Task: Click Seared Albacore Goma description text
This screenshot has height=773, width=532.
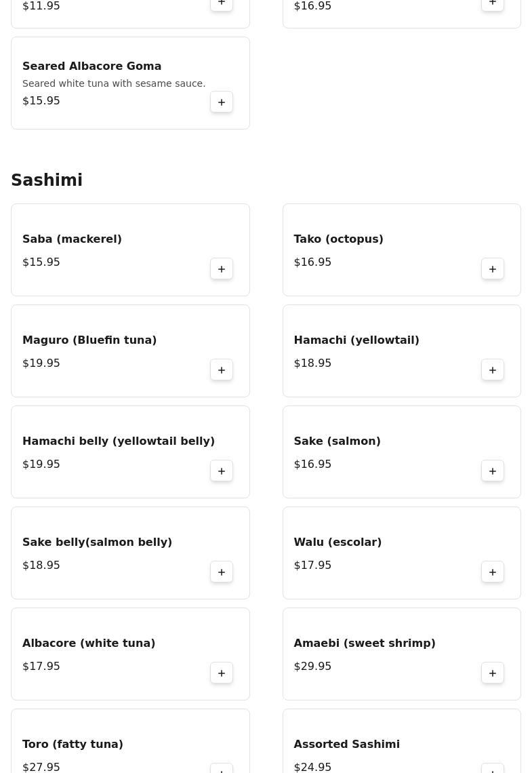Action: 114,83
